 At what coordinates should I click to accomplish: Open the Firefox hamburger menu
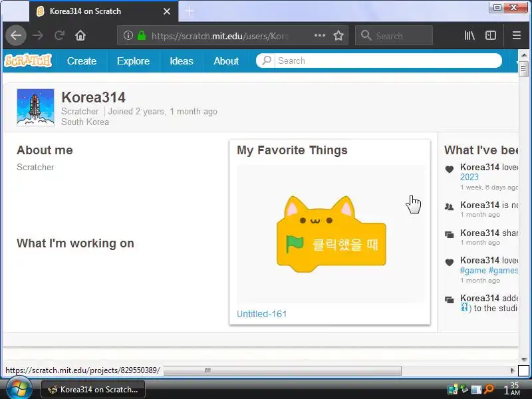pyautogui.click(x=517, y=35)
